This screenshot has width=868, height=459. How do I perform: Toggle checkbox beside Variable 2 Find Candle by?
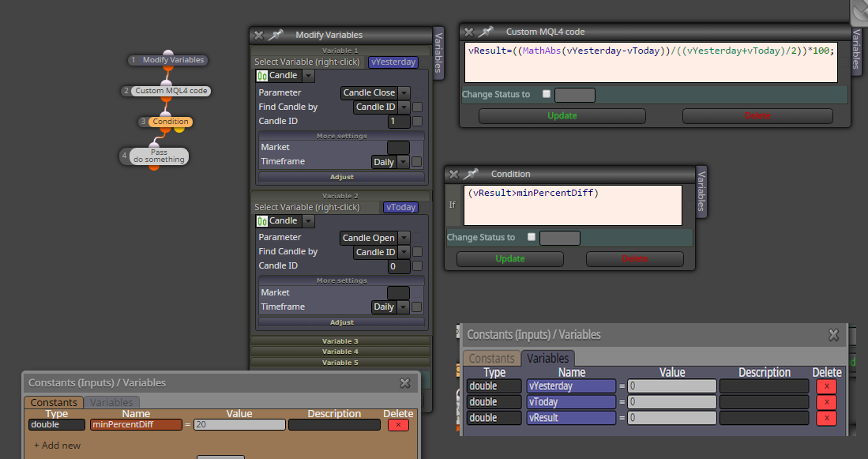click(417, 252)
